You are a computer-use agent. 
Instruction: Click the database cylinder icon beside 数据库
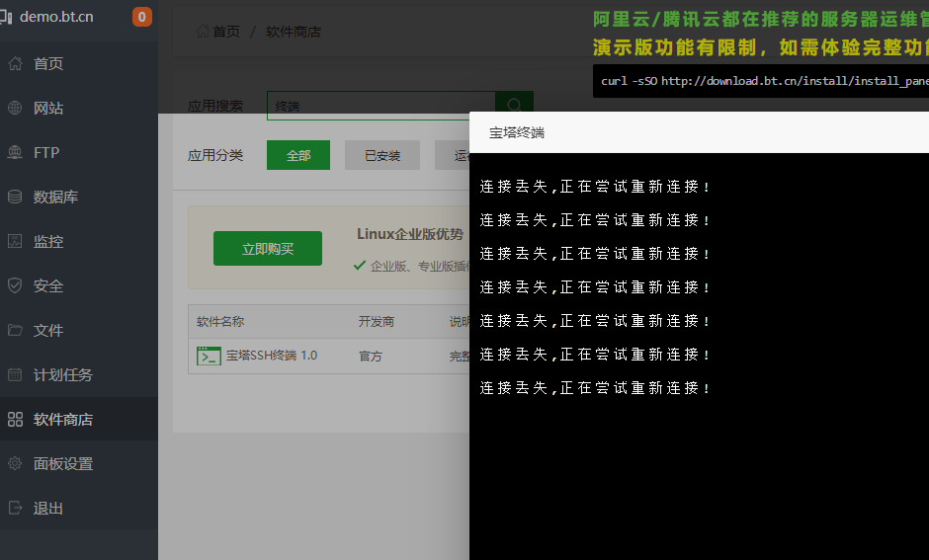click(x=15, y=197)
